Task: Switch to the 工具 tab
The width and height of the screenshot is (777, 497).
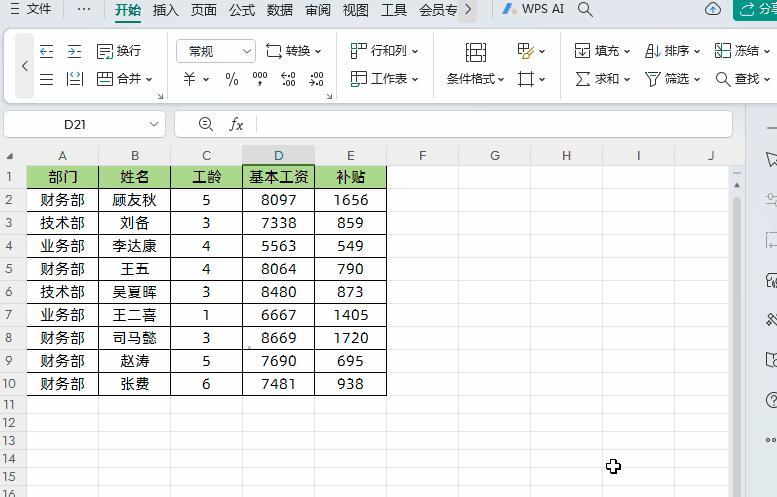Action: coord(393,10)
